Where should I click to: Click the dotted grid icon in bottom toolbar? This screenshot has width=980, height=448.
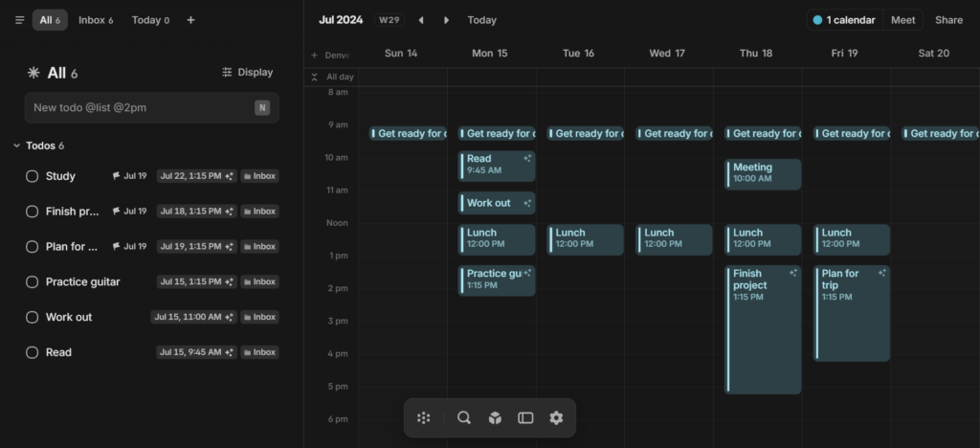tap(424, 417)
